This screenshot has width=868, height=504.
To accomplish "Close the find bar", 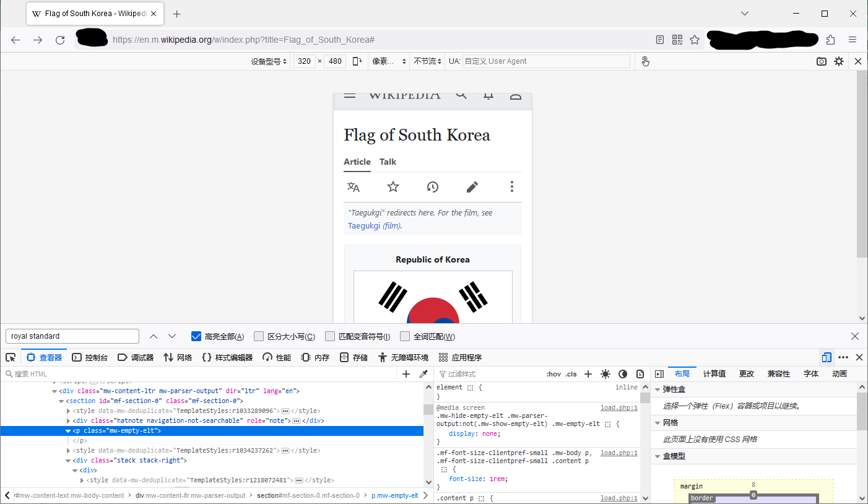I will pyautogui.click(x=855, y=336).
